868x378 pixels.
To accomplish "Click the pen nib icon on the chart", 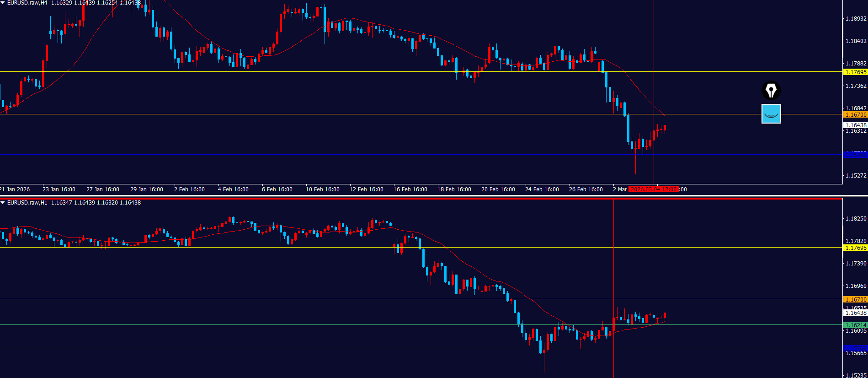I will tap(771, 90).
